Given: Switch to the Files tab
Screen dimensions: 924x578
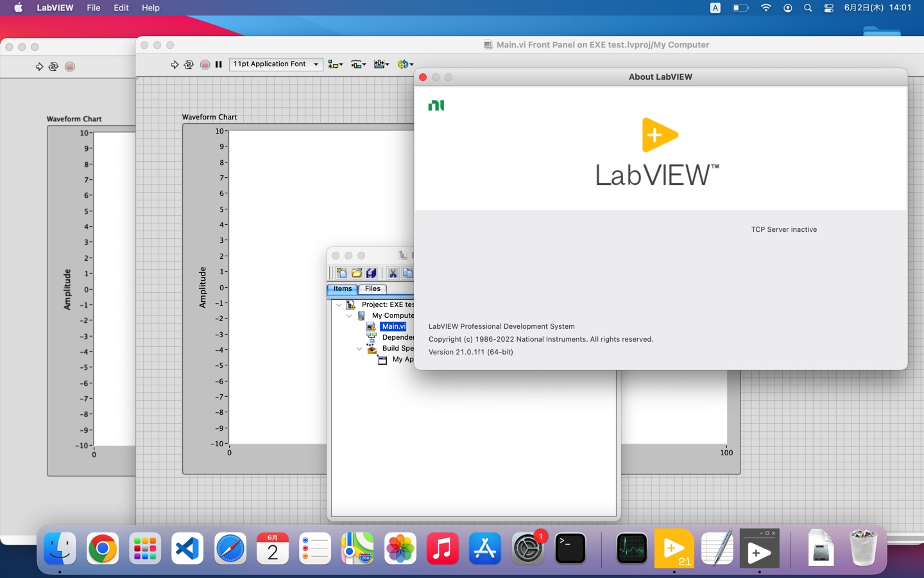Looking at the screenshot, I should point(373,289).
